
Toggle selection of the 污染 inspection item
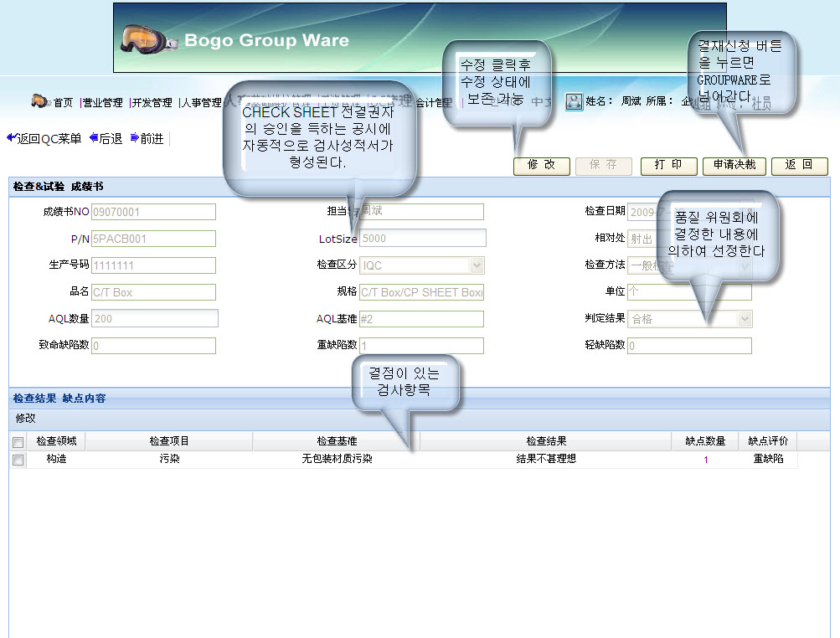(18, 459)
